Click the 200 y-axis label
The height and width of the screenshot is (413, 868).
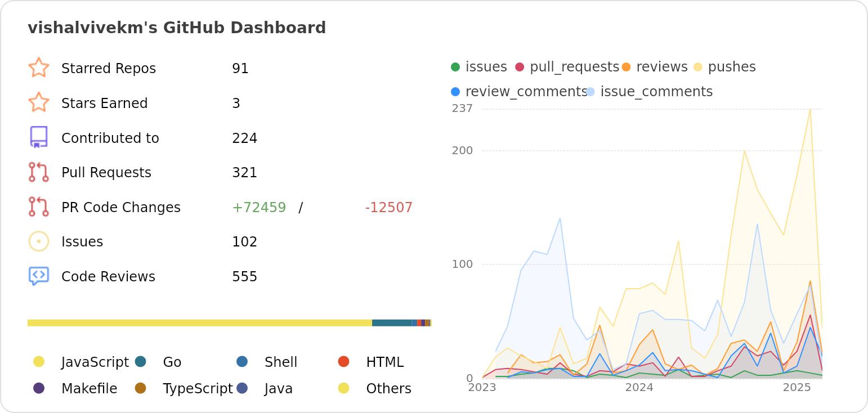463,151
